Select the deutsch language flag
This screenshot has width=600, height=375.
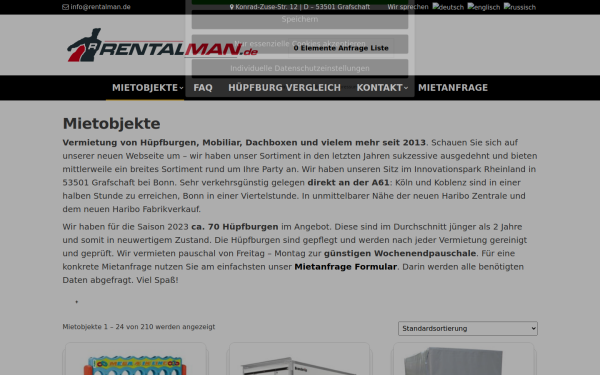(448, 7)
